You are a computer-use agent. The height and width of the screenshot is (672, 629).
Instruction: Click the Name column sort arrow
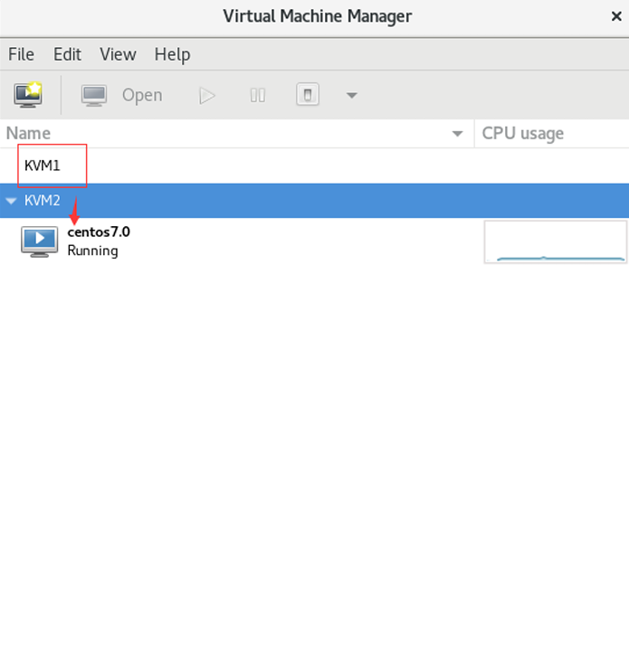pos(457,134)
